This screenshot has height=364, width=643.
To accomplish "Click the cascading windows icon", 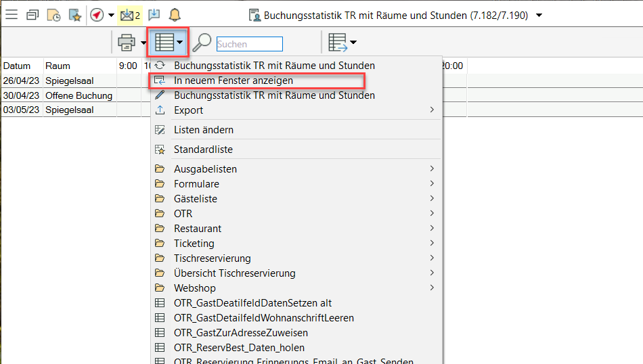I will [x=32, y=15].
